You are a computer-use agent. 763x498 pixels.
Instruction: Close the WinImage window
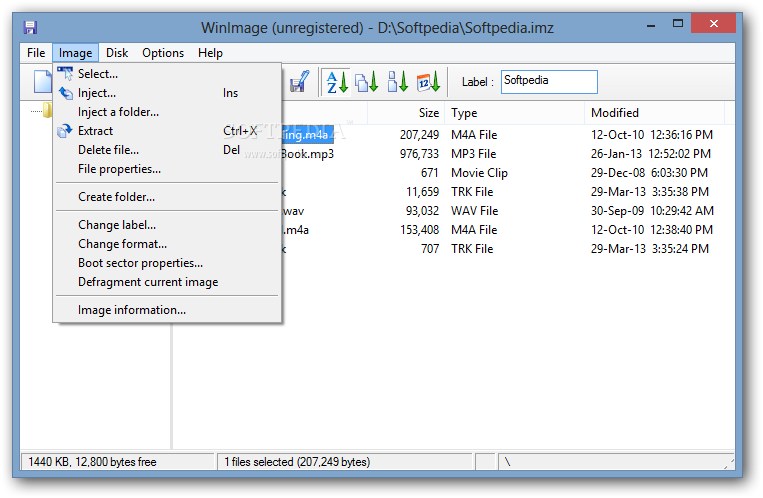713,23
